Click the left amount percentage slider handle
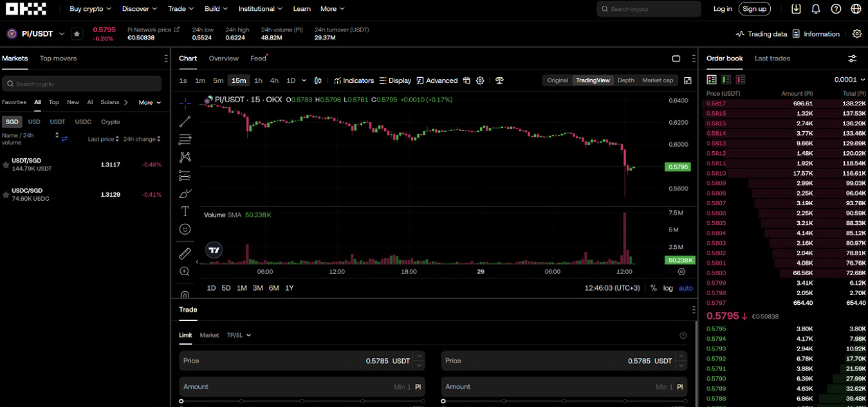868x407 pixels. (181, 401)
